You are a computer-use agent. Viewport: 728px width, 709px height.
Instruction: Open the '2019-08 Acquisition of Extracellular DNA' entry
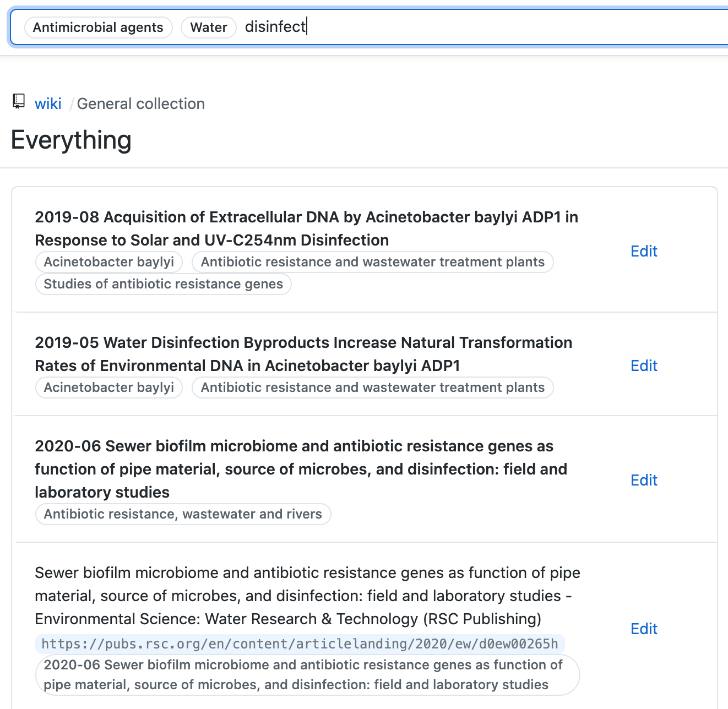[306, 228]
